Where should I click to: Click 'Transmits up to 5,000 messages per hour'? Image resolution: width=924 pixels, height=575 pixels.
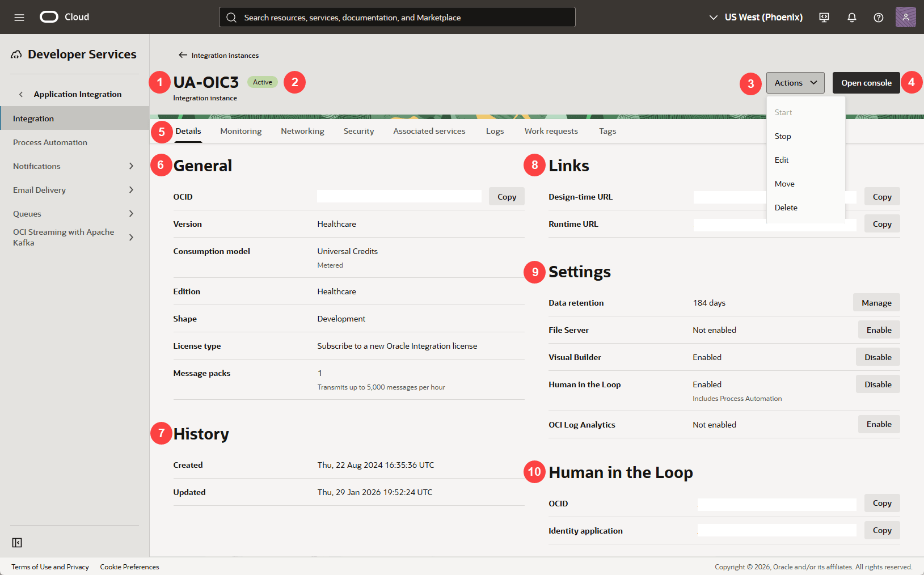click(381, 387)
